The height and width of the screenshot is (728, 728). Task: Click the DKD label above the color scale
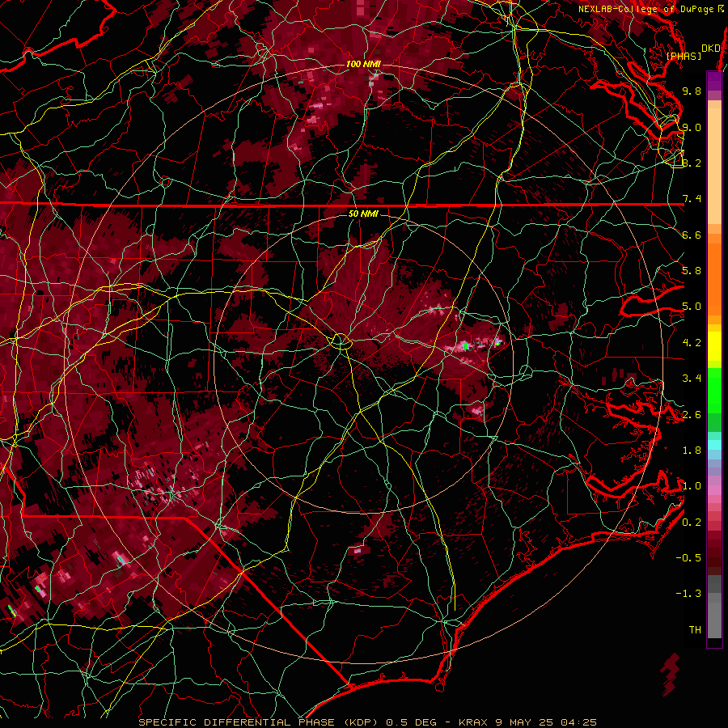(710, 48)
